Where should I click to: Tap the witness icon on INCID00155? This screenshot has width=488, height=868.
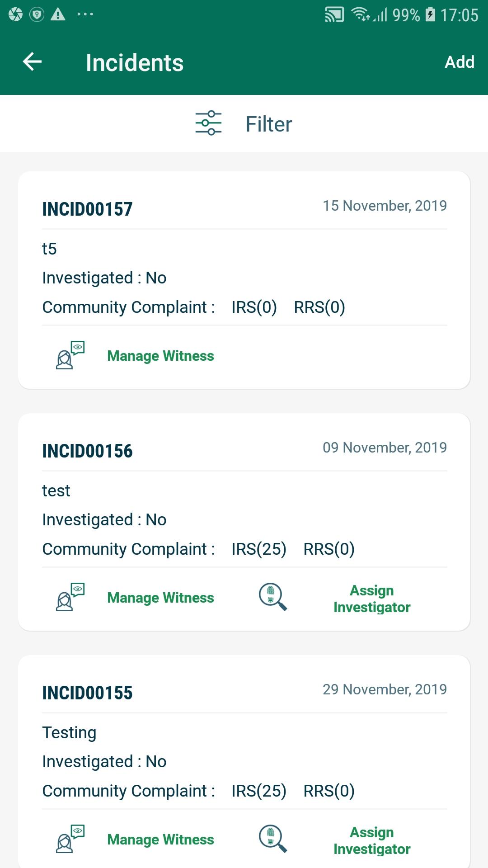[x=70, y=839]
